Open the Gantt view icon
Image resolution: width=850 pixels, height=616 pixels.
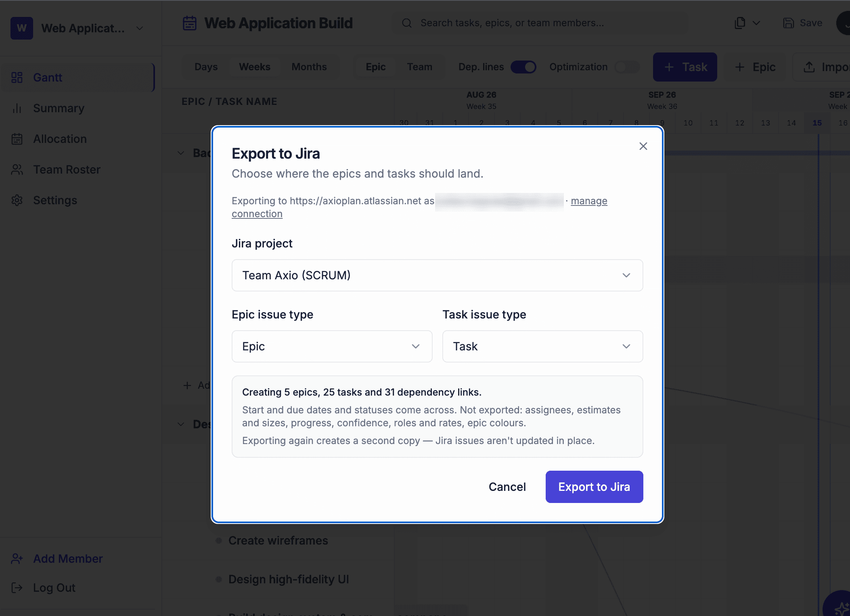[x=17, y=78]
